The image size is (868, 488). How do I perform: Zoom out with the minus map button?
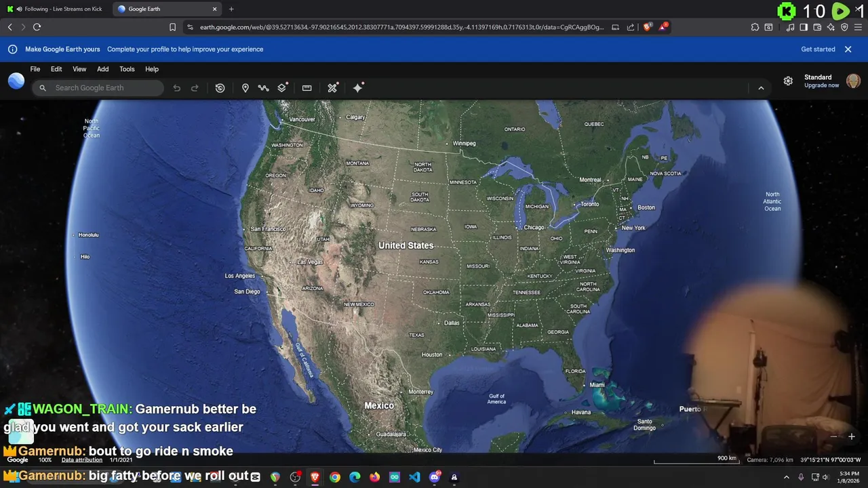coord(834,436)
